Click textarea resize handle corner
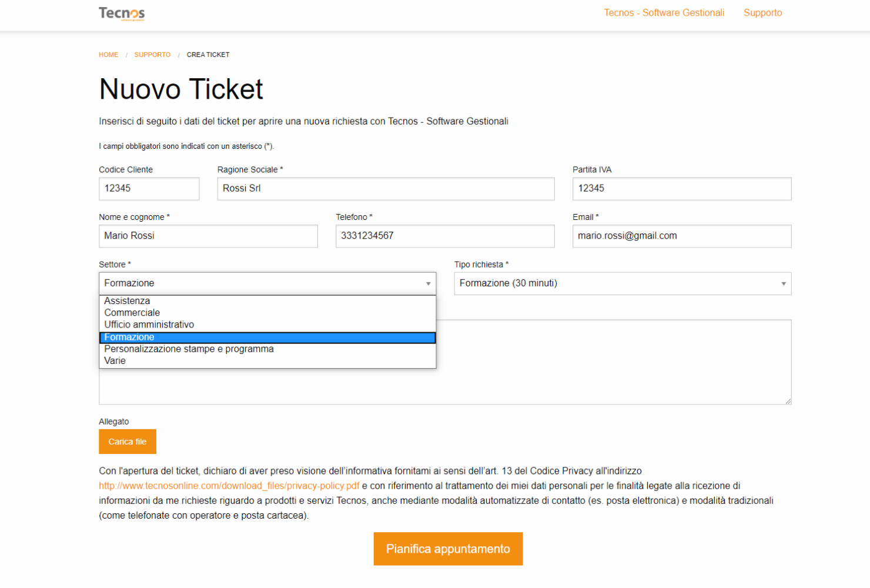 788,401
